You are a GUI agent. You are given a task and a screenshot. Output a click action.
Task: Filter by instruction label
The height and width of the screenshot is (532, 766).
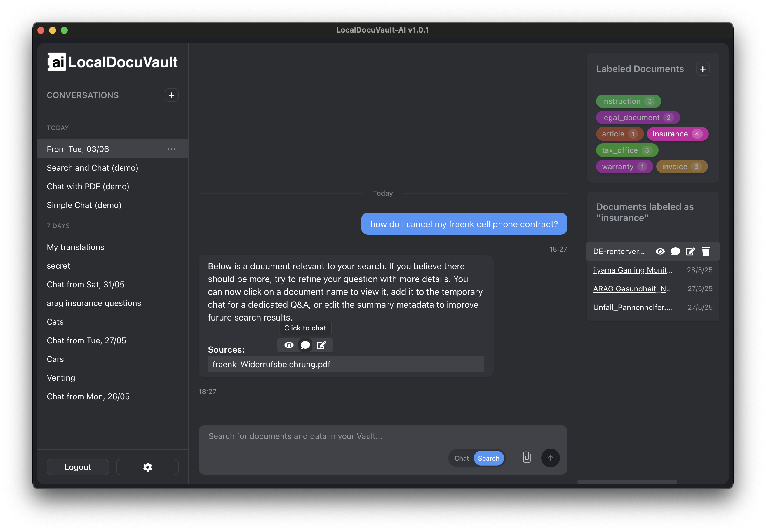(628, 101)
